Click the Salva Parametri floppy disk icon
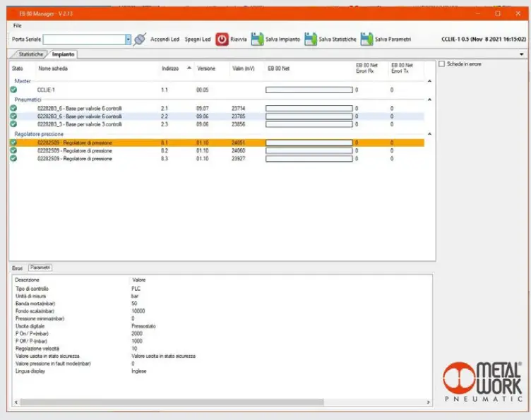 click(x=366, y=40)
